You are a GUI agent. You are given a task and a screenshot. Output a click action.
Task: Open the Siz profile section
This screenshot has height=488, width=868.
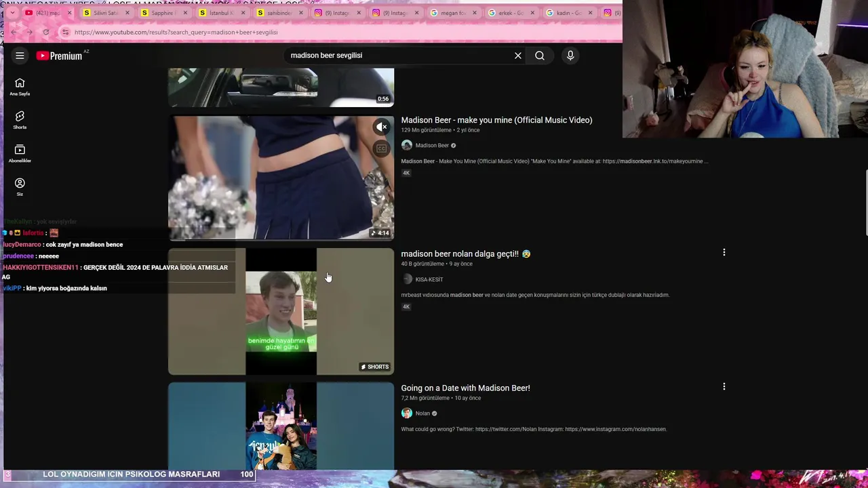click(20, 187)
